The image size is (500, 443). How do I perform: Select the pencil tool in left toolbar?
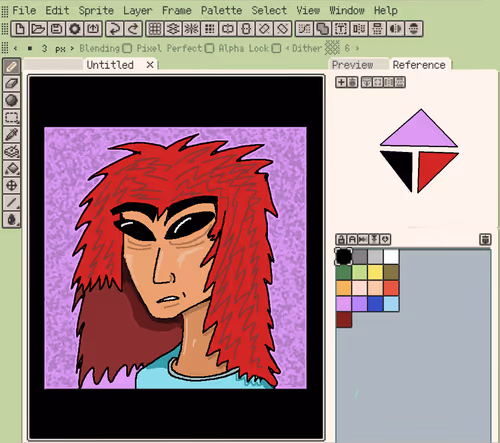tap(12, 66)
